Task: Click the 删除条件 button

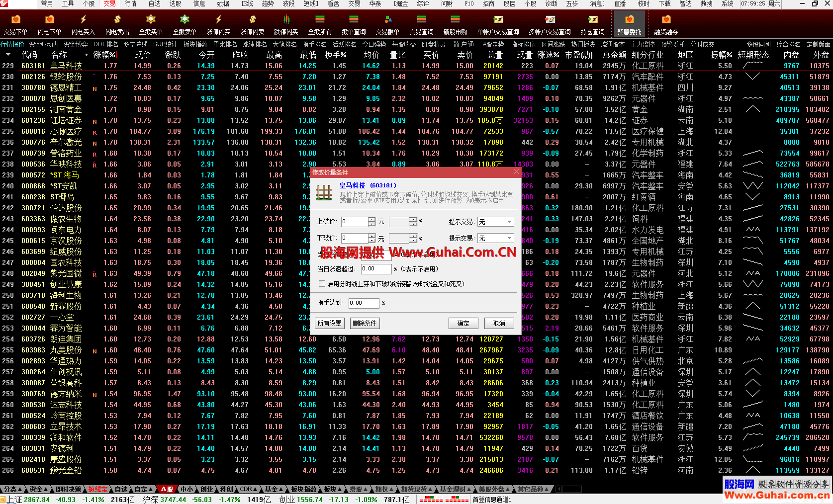Action: 365,323
